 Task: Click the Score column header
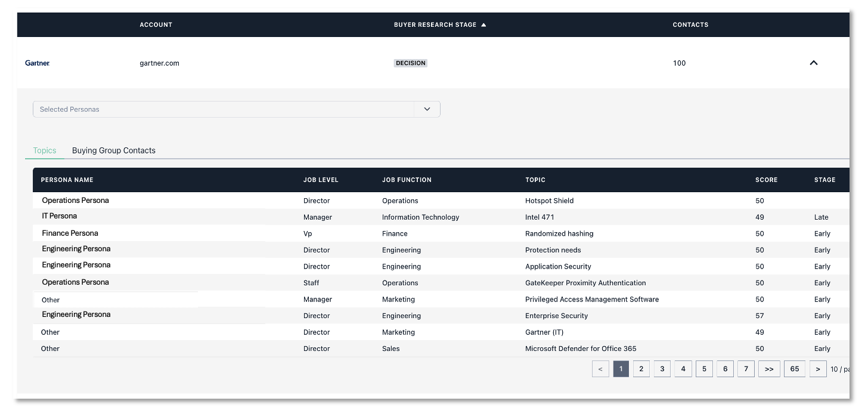tap(767, 180)
